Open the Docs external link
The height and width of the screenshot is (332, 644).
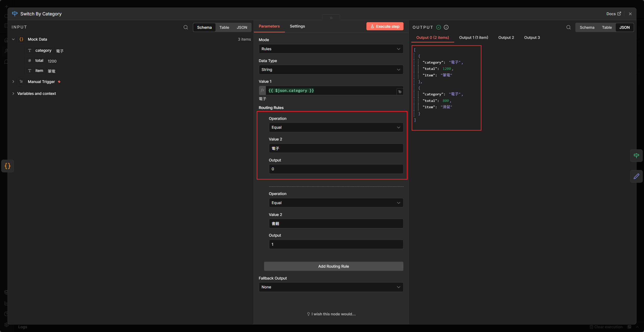[x=613, y=14]
